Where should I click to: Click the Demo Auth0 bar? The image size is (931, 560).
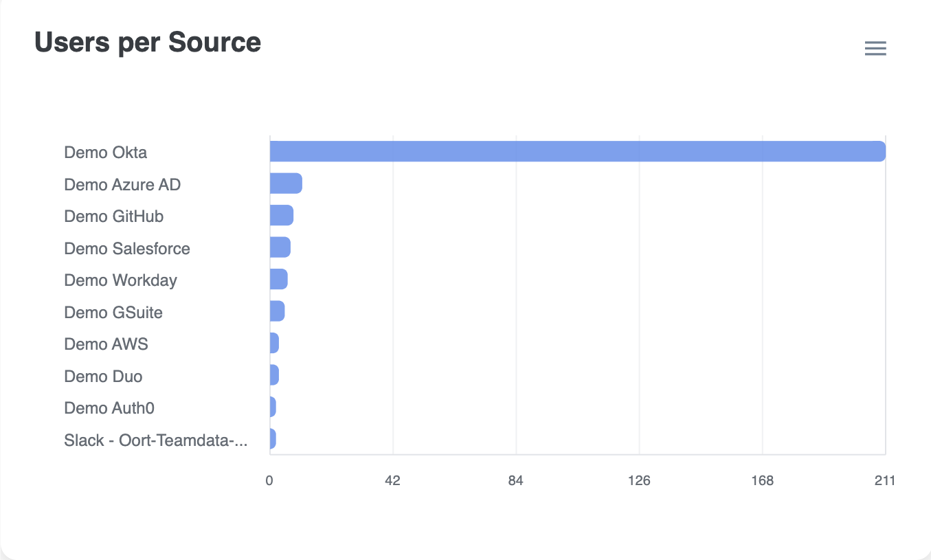pos(273,407)
